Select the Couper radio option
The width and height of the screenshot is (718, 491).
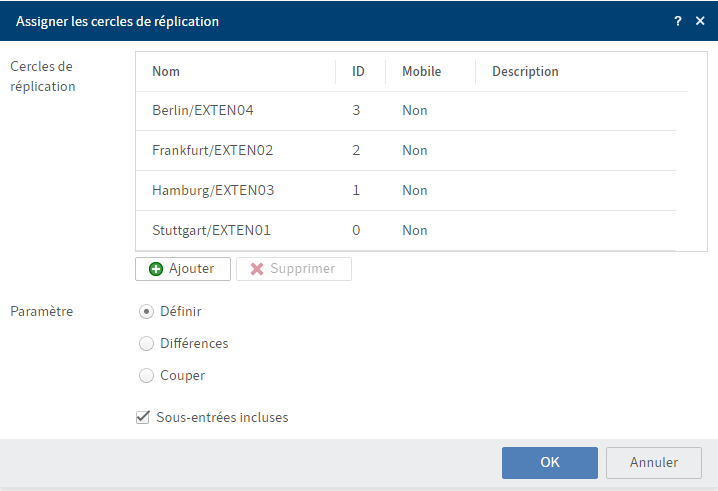click(146, 376)
